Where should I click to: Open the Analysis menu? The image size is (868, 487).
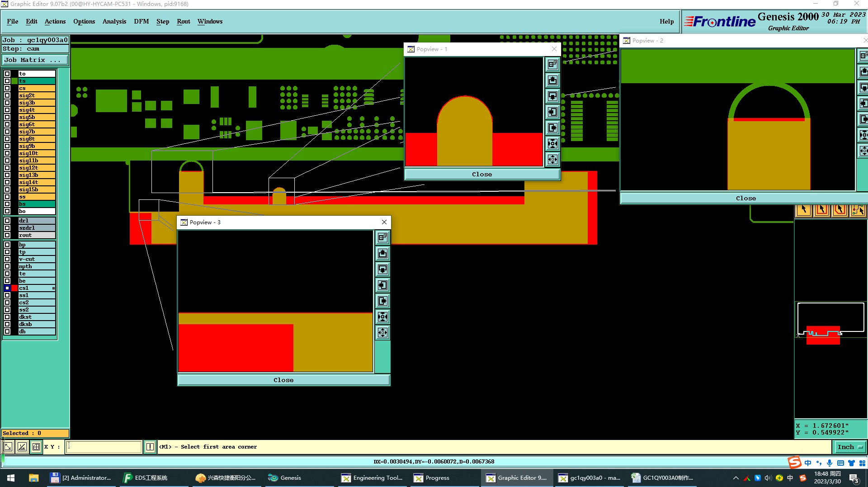coord(114,21)
